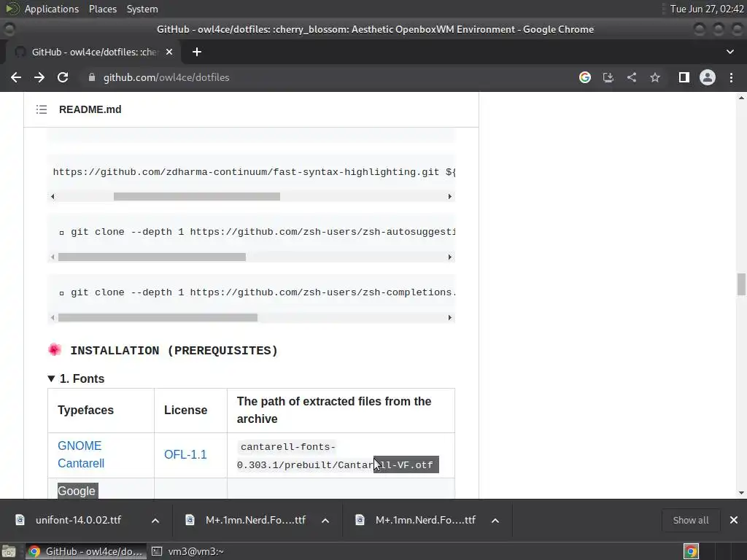The height and width of the screenshot is (560, 747).
Task: Go back to the previous page
Action: [16, 77]
